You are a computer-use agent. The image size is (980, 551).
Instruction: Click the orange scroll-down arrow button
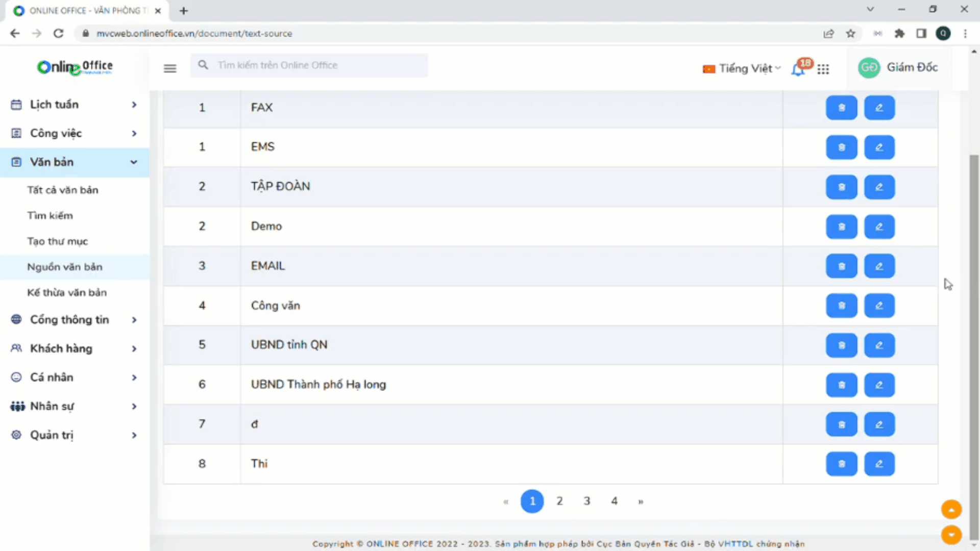(x=951, y=534)
